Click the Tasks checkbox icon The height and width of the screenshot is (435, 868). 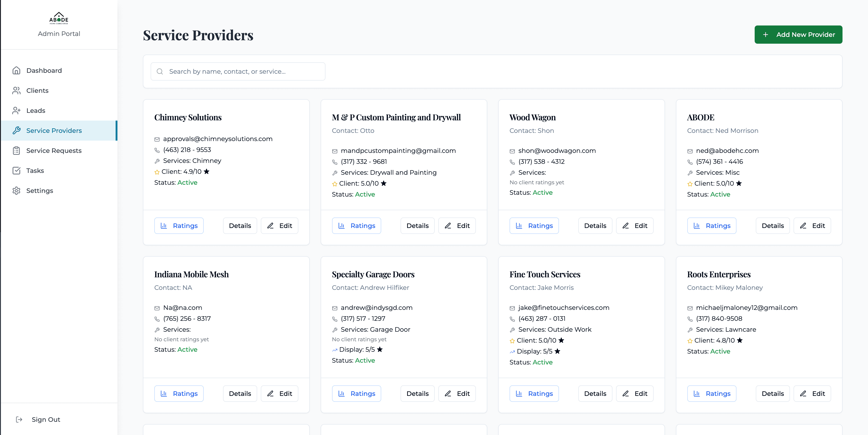click(x=16, y=170)
